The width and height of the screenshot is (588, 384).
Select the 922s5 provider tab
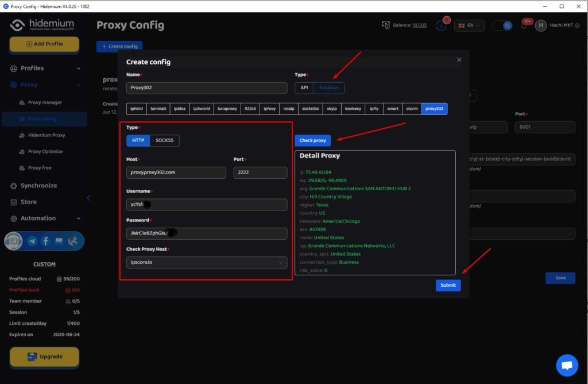point(250,109)
